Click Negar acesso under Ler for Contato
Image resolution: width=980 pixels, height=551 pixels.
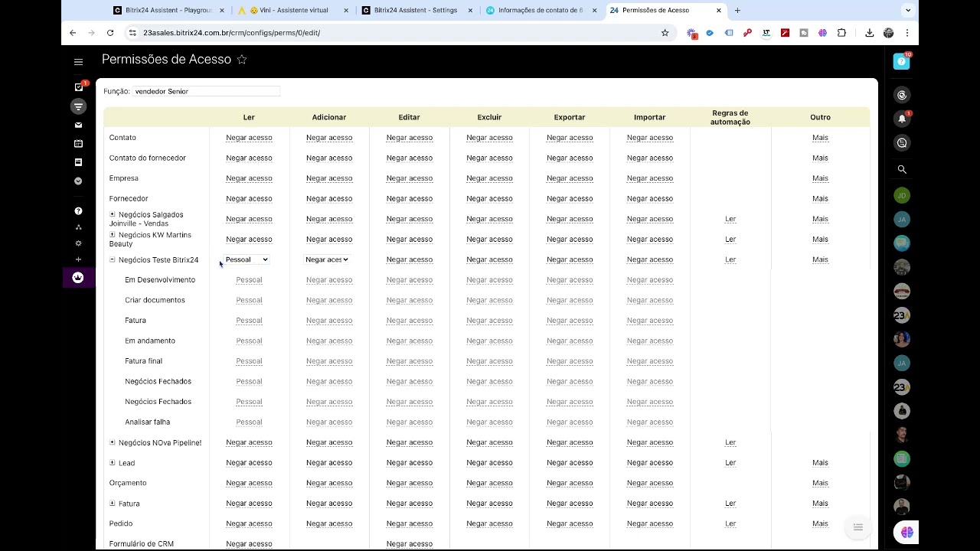(249, 138)
